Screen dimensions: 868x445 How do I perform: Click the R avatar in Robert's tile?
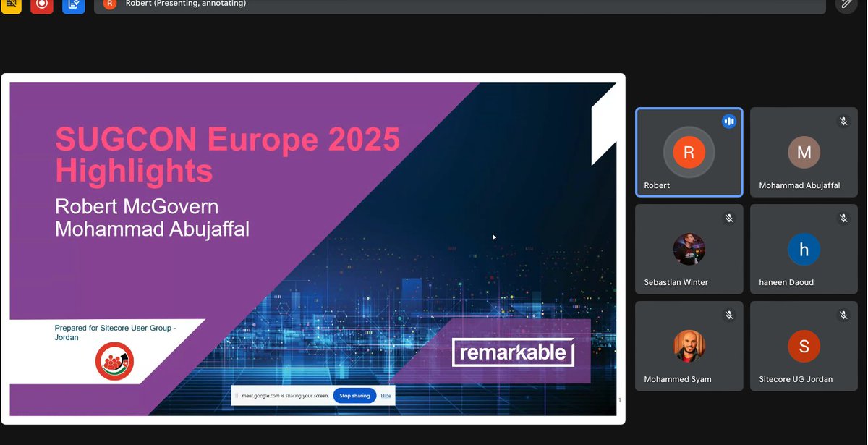pyautogui.click(x=689, y=152)
